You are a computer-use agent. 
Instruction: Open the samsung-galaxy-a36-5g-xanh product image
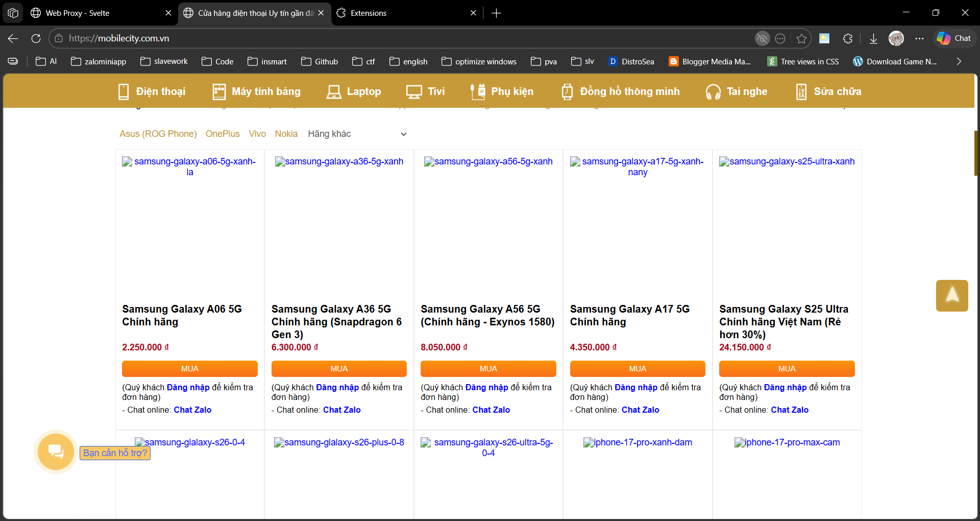(339, 161)
